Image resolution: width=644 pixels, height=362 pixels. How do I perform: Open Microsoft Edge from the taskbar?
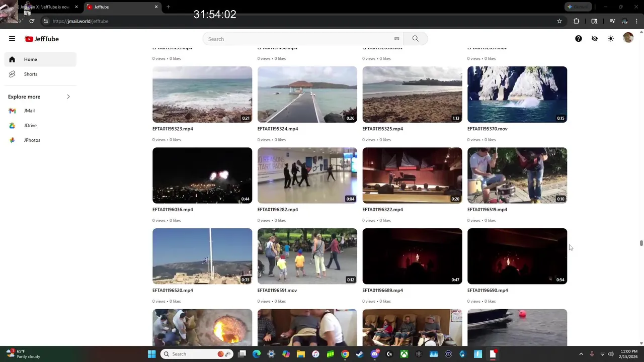click(x=257, y=354)
